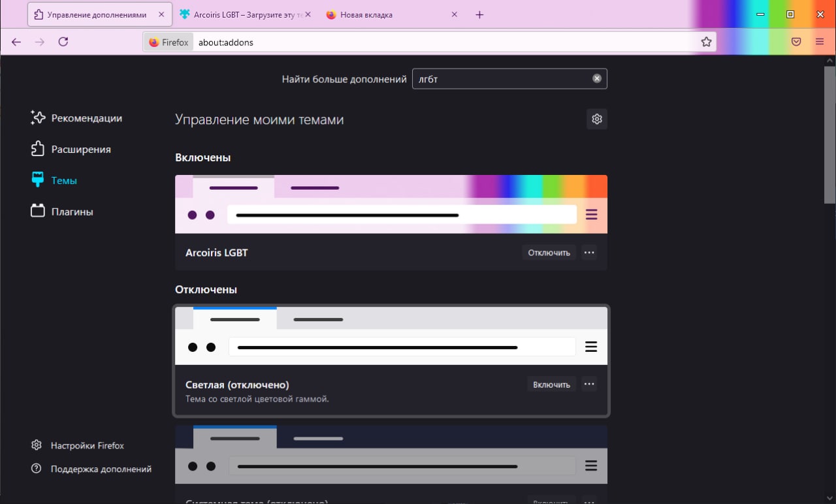Screen dimensions: 836x504
Task: Maximize the Firefox window
Action: (x=790, y=14)
